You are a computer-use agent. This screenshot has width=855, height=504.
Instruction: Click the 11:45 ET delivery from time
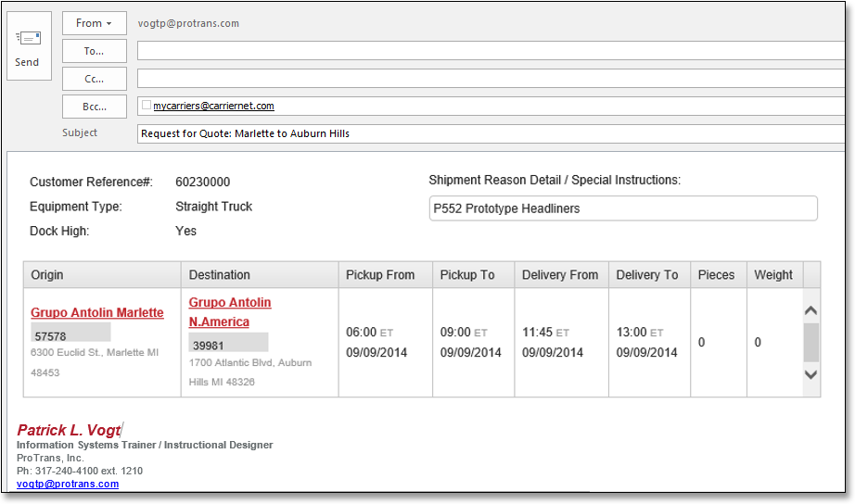pyautogui.click(x=546, y=333)
